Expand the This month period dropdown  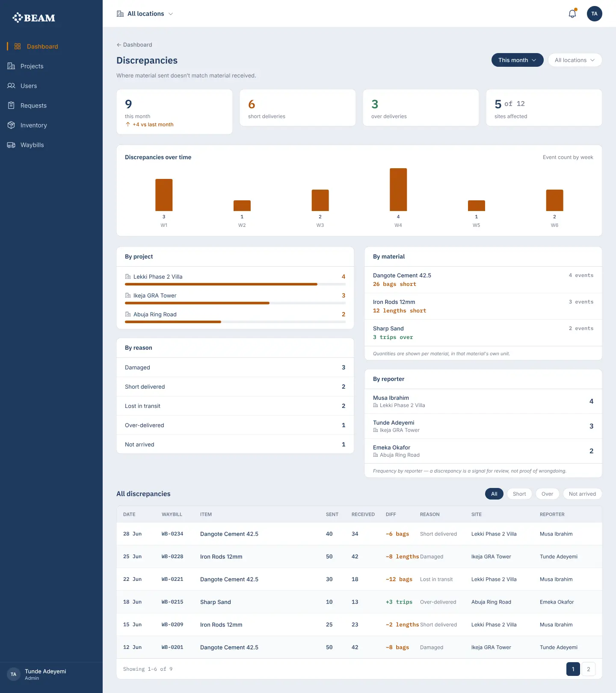click(x=517, y=60)
